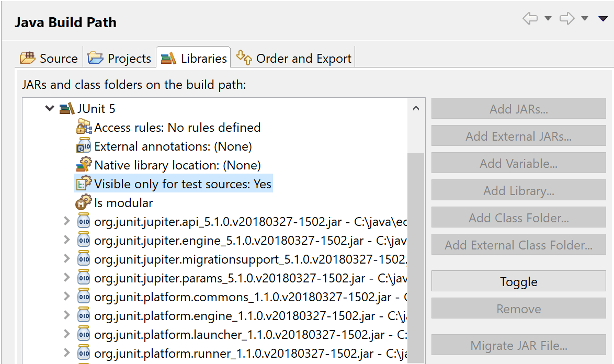Click the JUnit 5 library books icon
The width and height of the screenshot is (614, 364).
66,108
